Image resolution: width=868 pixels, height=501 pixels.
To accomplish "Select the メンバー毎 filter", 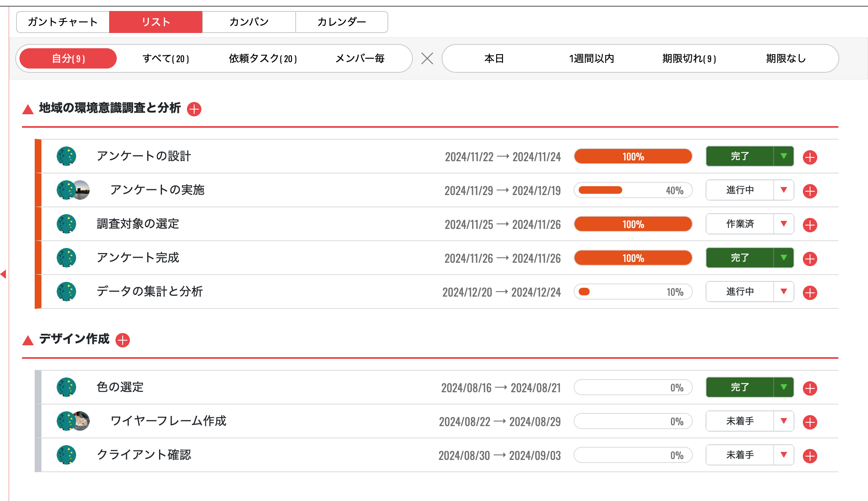I will [x=360, y=58].
